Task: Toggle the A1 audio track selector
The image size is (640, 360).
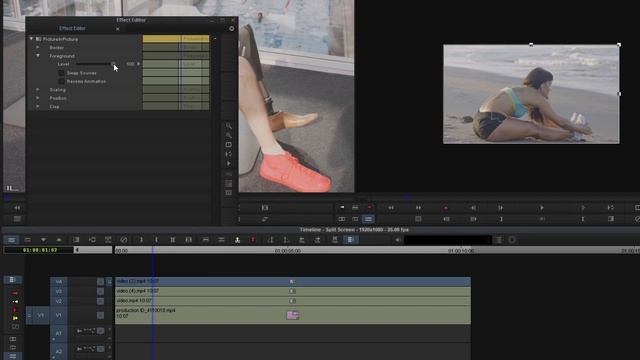Action: point(59,333)
